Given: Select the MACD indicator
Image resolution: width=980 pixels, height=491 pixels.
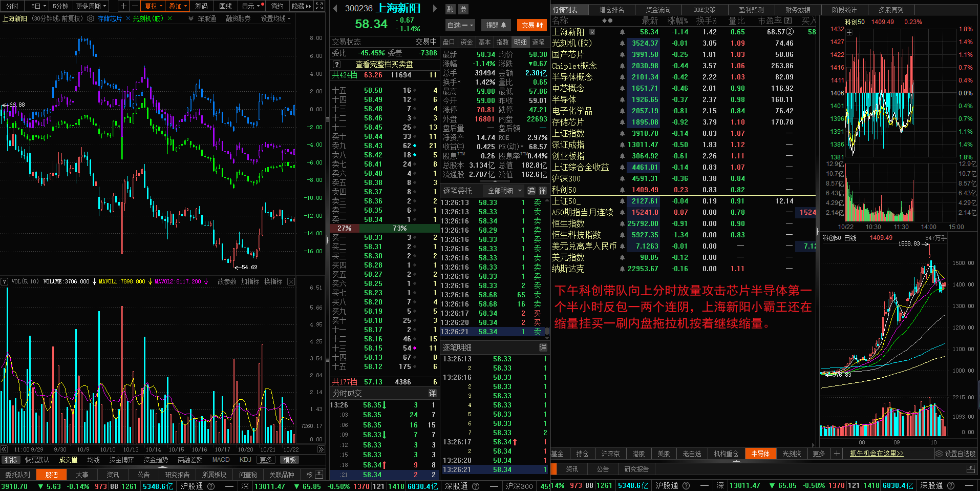Looking at the screenshot, I should tap(221, 460).
